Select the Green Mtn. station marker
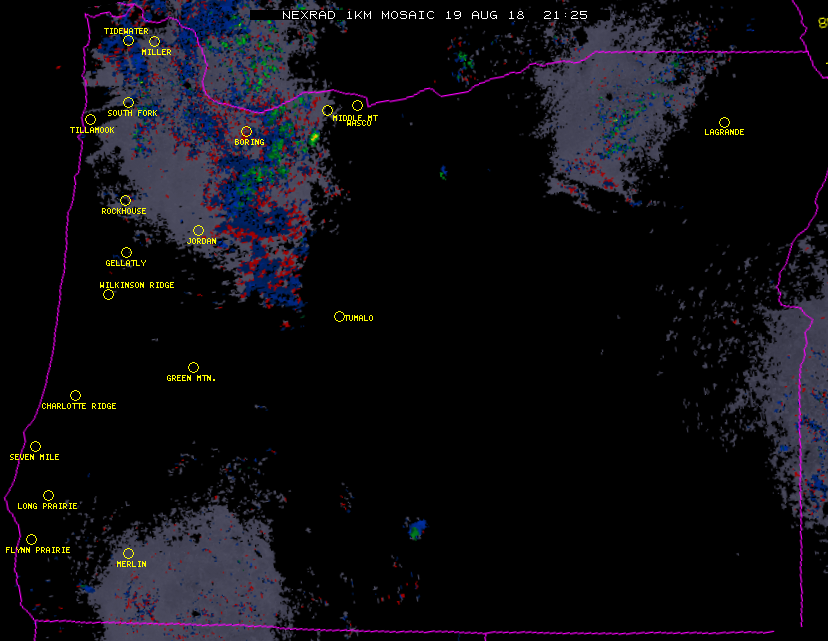Image resolution: width=828 pixels, height=641 pixels. (193, 368)
